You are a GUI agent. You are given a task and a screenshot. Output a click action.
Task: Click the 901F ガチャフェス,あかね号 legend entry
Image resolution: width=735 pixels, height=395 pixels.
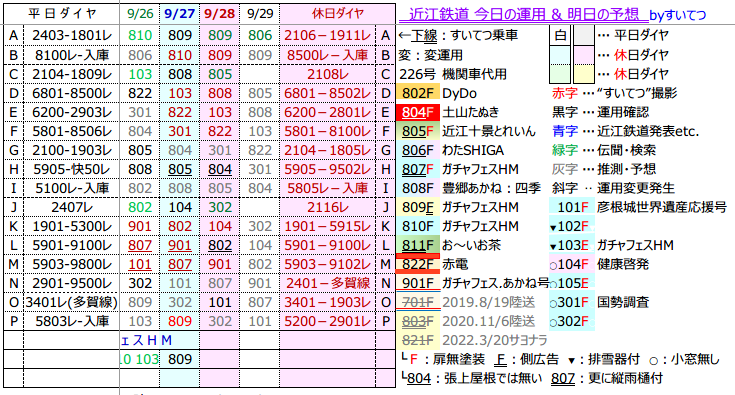pyautogui.click(x=472, y=283)
